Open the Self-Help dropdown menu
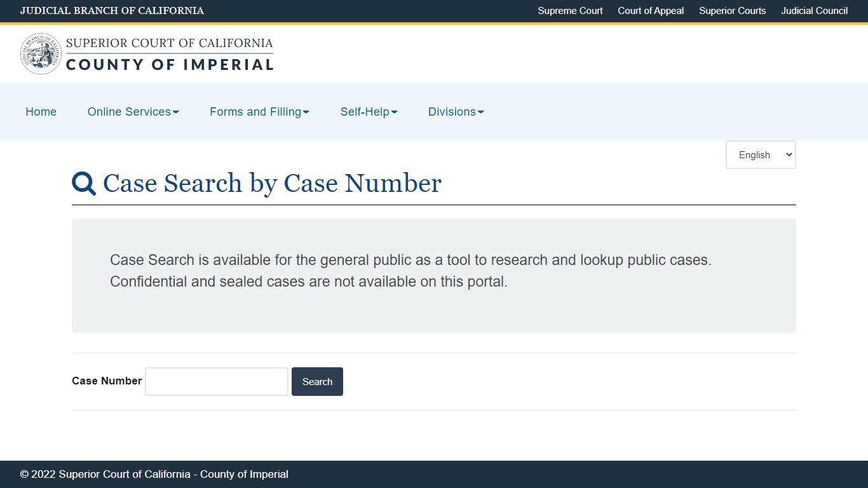Viewport: 868px width, 488px height. pyautogui.click(x=369, y=112)
